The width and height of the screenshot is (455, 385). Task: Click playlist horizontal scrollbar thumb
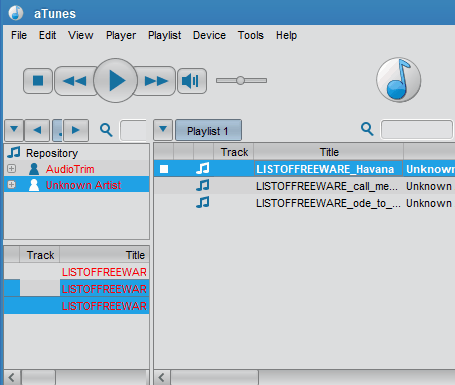coord(215,378)
